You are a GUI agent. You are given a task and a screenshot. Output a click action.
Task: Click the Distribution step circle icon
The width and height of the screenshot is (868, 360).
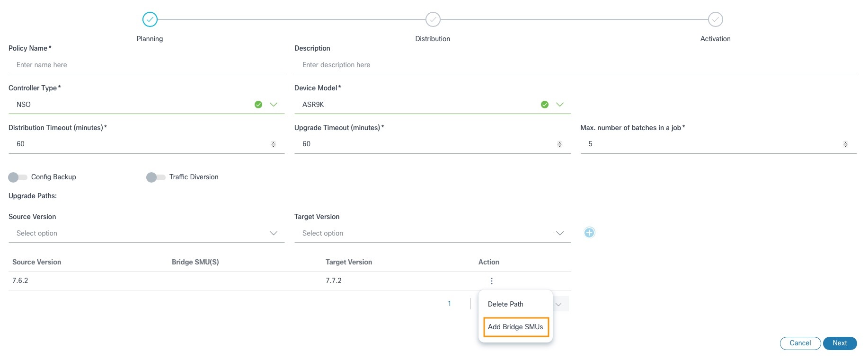[x=433, y=19]
